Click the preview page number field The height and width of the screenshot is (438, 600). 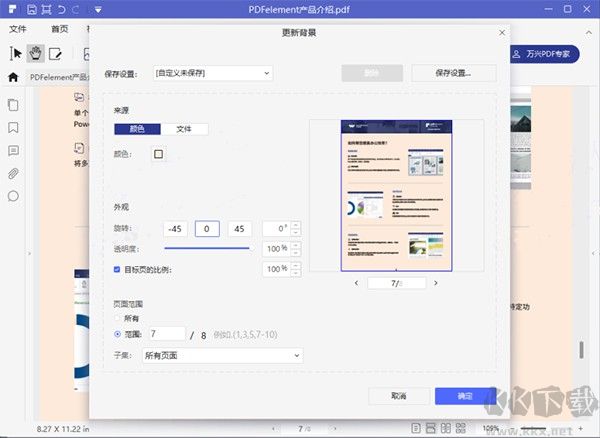(x=396, y=283)
